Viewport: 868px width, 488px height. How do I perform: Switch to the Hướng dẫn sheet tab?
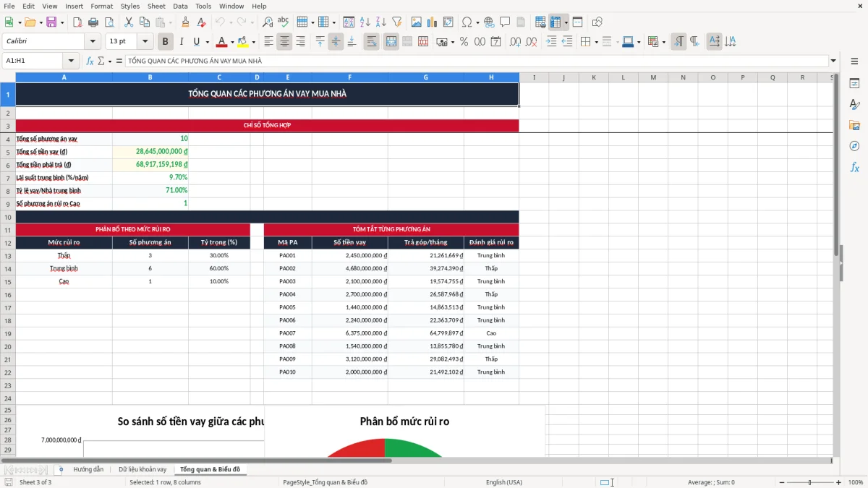(88, 470)
